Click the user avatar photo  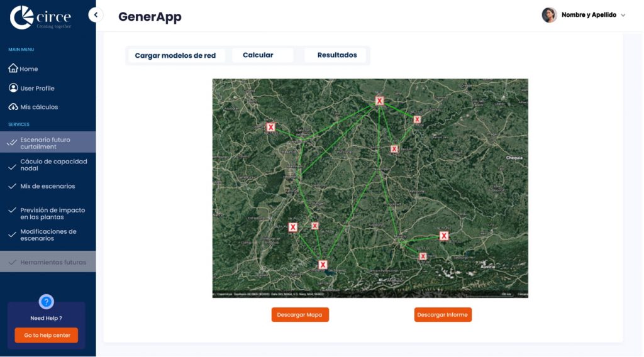(x=549, y=15)
